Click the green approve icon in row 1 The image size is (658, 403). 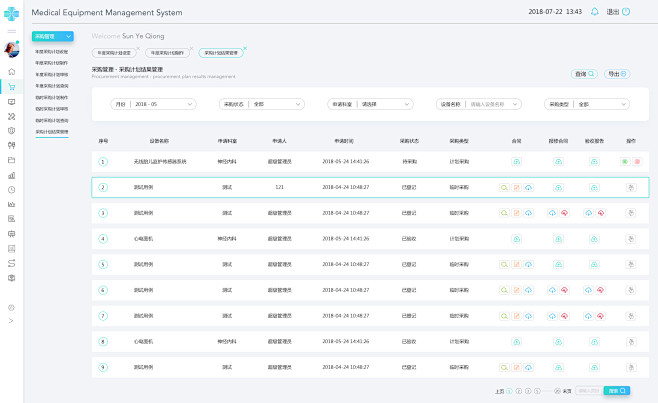625,161
